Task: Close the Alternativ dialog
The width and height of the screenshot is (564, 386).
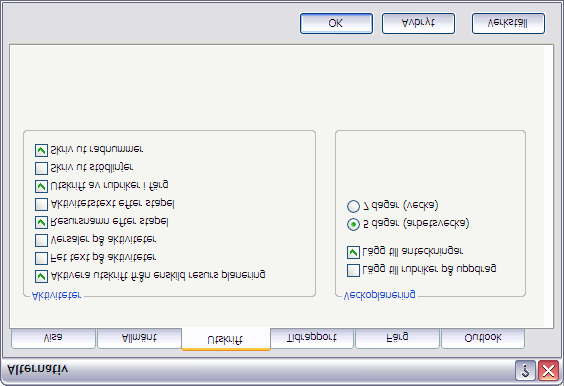Action: pos(549,371)
